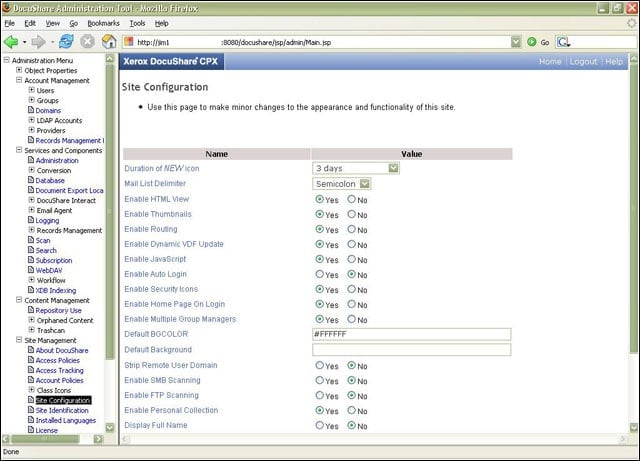The width and height of the screenshot is (640, 461).
Task: Open the Edit menu
Action: point(30,23)
